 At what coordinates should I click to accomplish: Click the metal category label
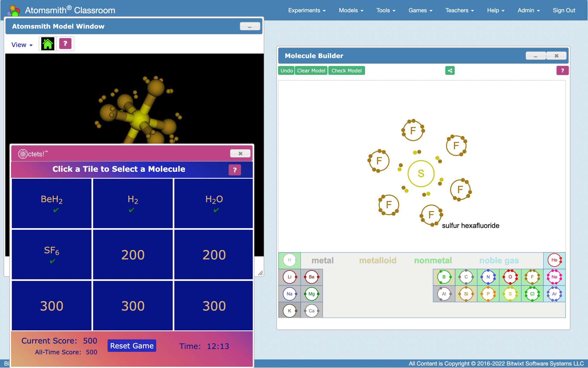pyautogui.click(x=322, y=260)
